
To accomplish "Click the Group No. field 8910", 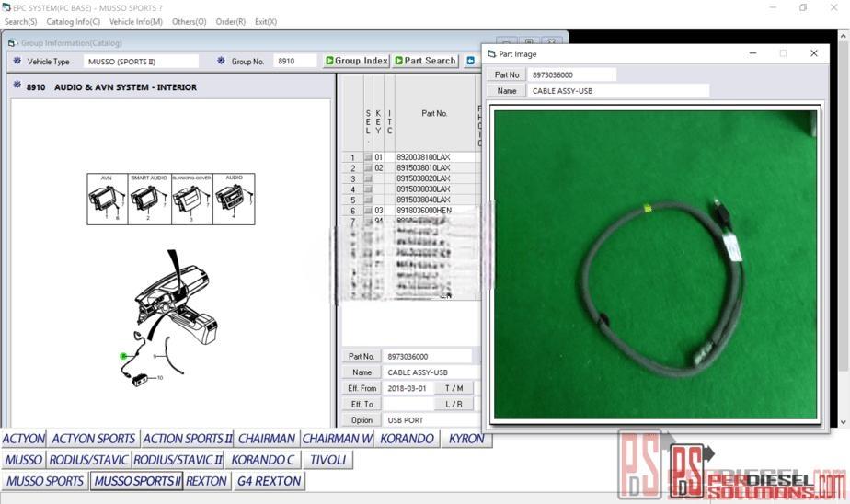I will point(295,62).
